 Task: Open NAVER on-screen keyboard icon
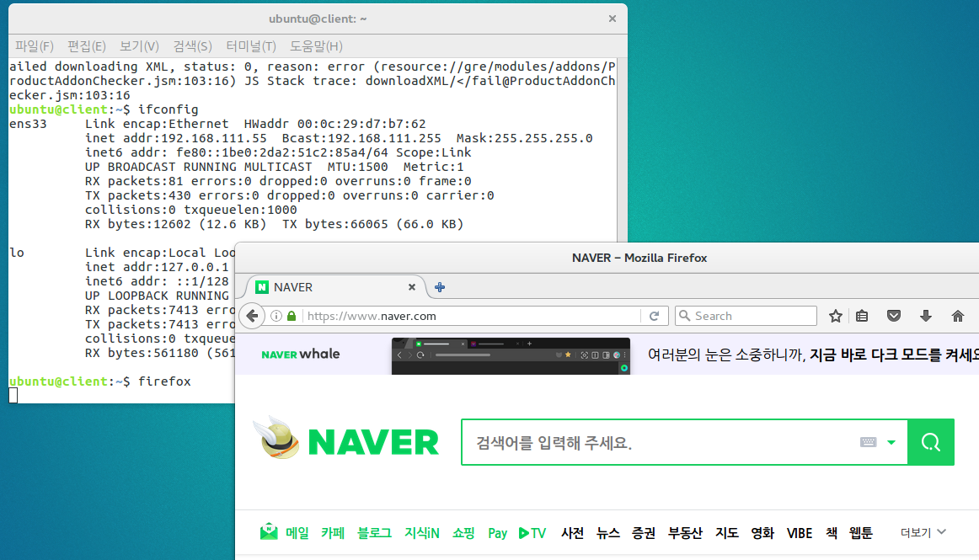pos(868,442)
